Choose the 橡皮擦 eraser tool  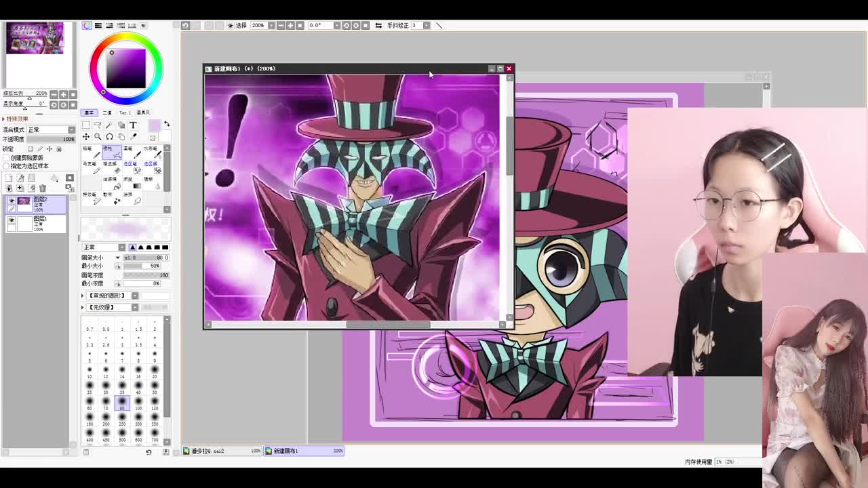tap(112, 168)
